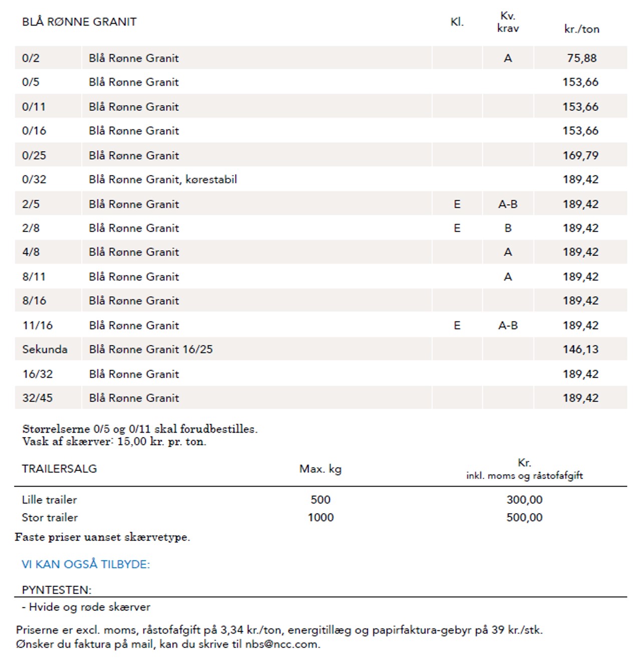Select the 0/2 size row
644x662 pixels.
pyautogui.click(x=320, y=58)
